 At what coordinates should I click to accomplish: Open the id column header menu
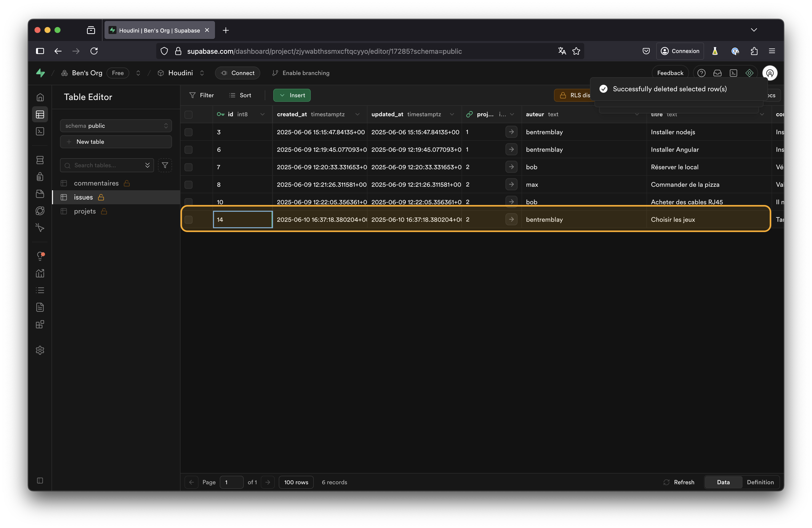[x=262, y=114]
